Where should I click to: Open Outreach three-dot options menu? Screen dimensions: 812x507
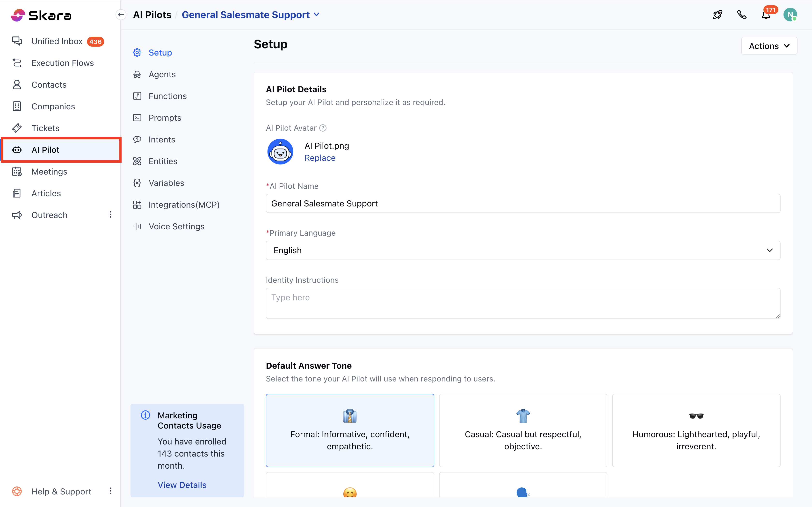pos(110,215)
